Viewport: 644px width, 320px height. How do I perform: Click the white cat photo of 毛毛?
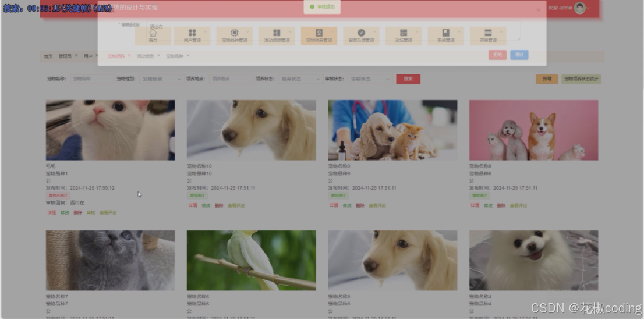click(110, 130)
